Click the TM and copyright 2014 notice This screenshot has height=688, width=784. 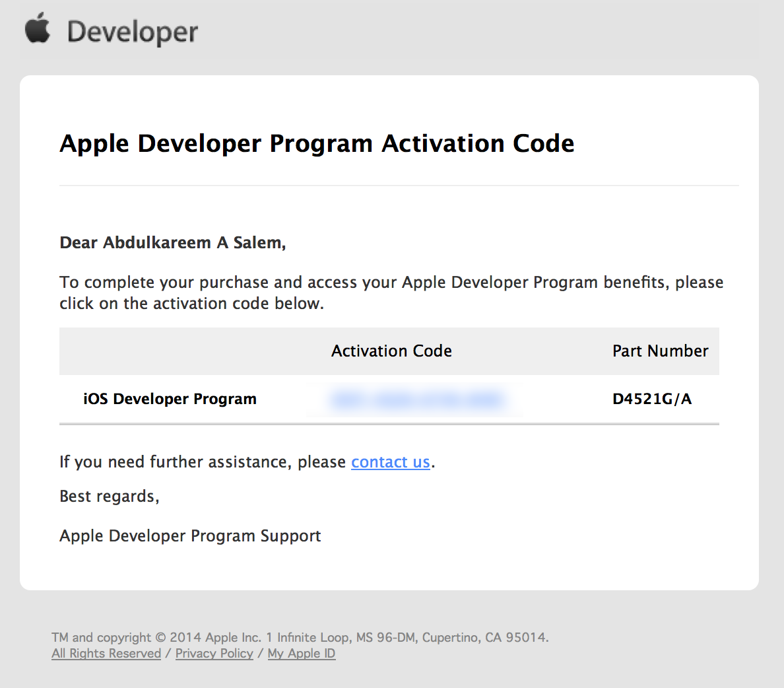[x=300, y=637]
